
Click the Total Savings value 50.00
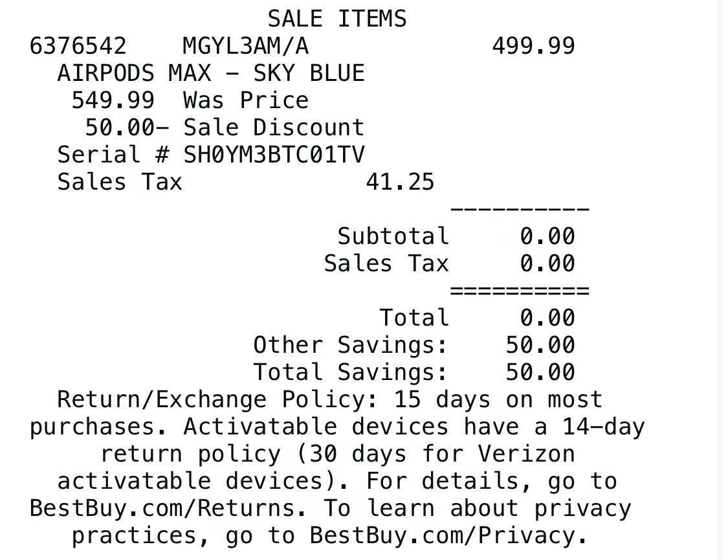pyautogui.click(x=540, y=373)
